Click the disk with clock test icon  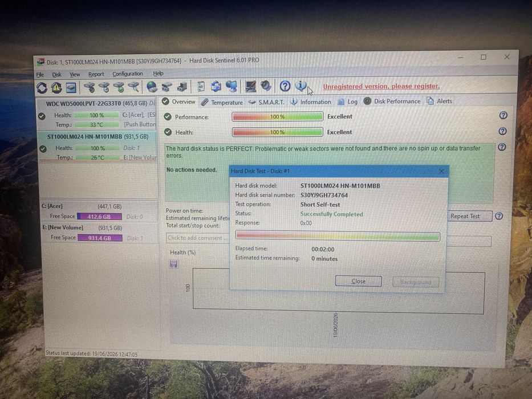coord(104,87)
